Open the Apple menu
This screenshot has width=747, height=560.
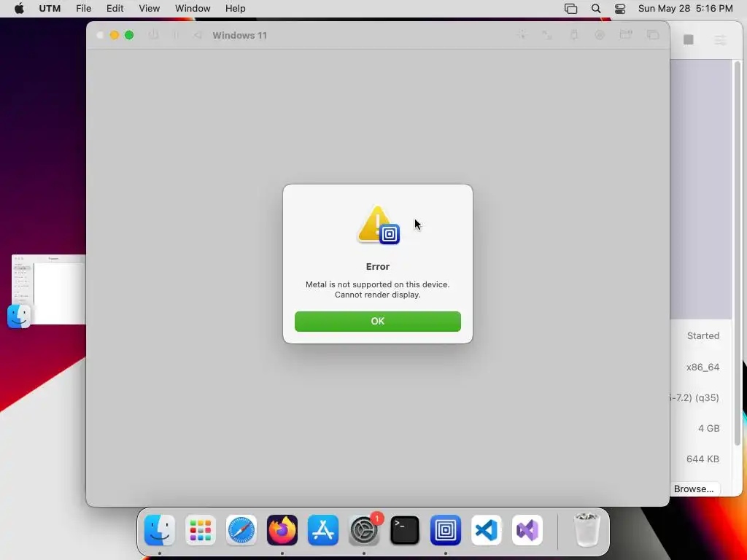coord(19,9)
